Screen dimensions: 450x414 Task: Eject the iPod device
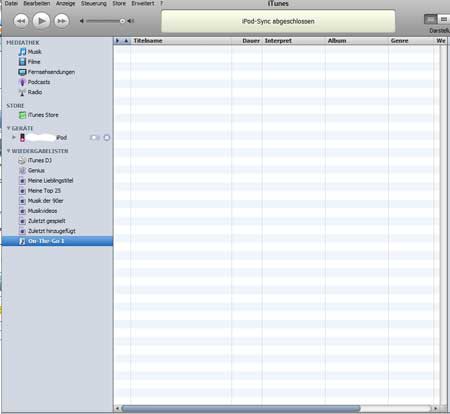(107, 138)
